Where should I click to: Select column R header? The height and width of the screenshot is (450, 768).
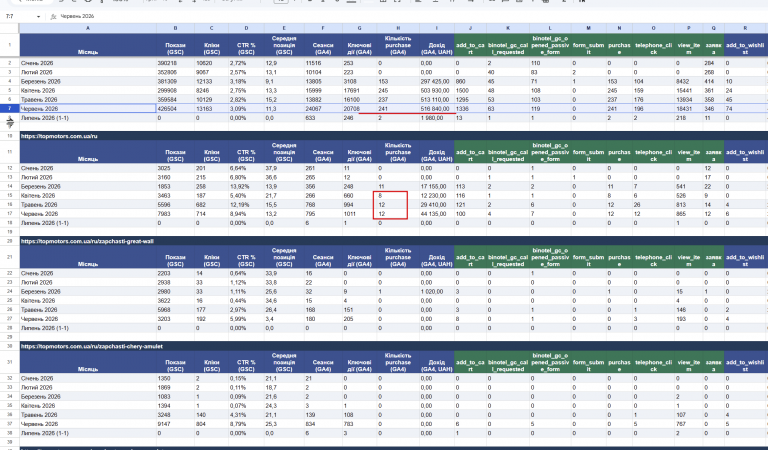click(745, 28)
